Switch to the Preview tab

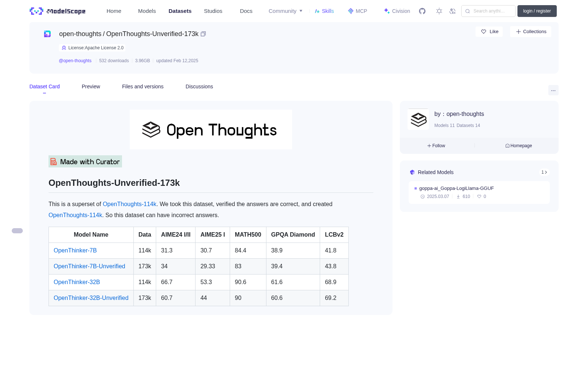tap(91, 86)
